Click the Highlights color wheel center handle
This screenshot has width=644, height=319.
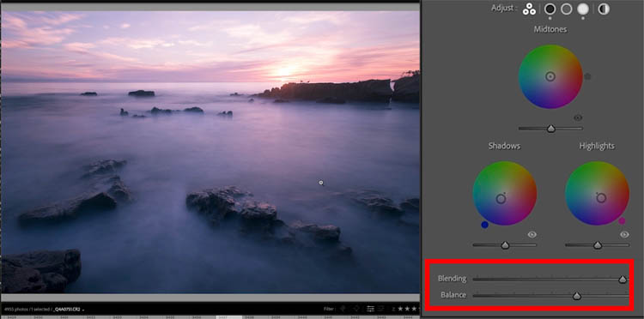point(601,198)
